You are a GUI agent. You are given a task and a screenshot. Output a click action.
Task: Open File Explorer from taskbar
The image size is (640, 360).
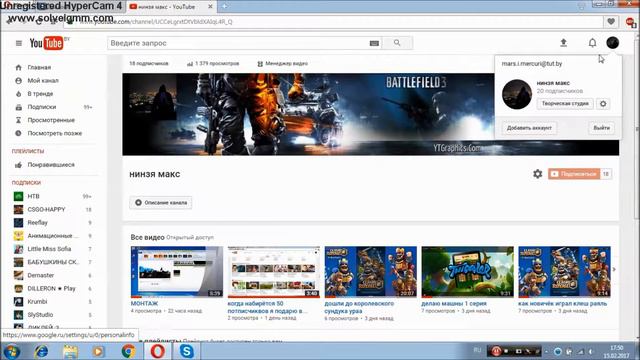tap(70, 351)
